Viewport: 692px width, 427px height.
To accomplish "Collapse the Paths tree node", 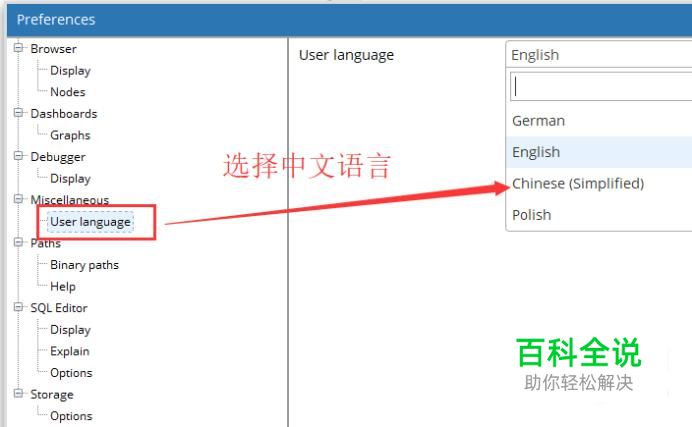I will pos(19,242).
